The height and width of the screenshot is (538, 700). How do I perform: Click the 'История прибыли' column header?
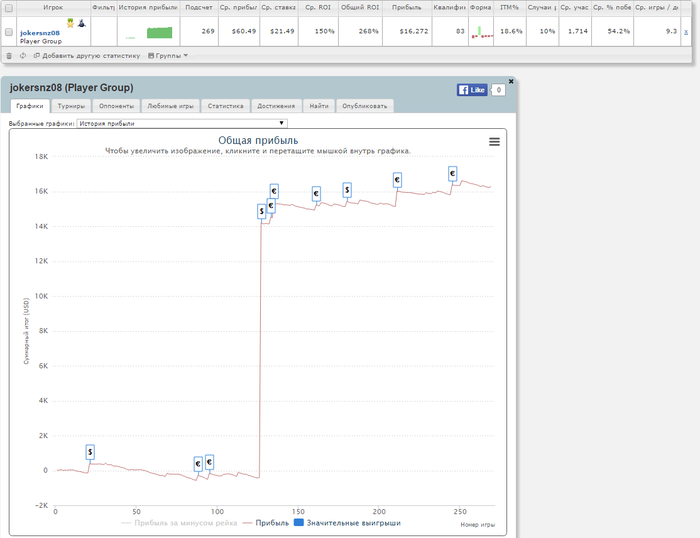point(148,8)
